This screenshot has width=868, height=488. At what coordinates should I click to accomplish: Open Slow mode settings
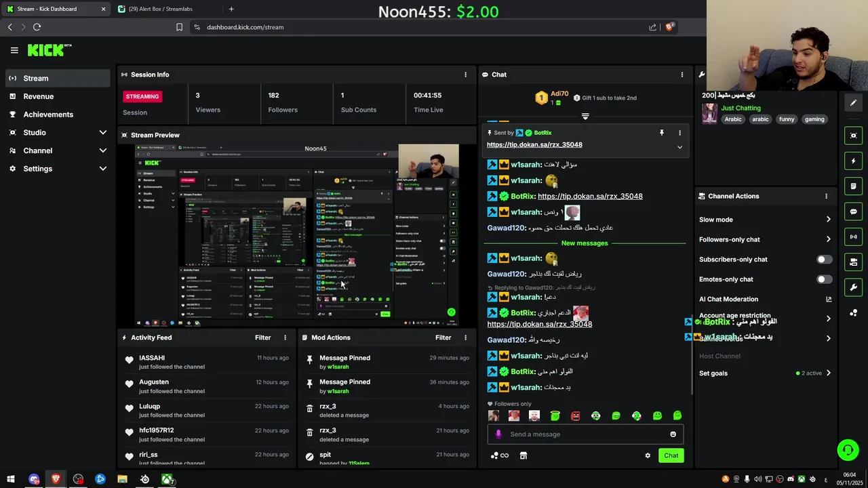click(x=765, y=220)
